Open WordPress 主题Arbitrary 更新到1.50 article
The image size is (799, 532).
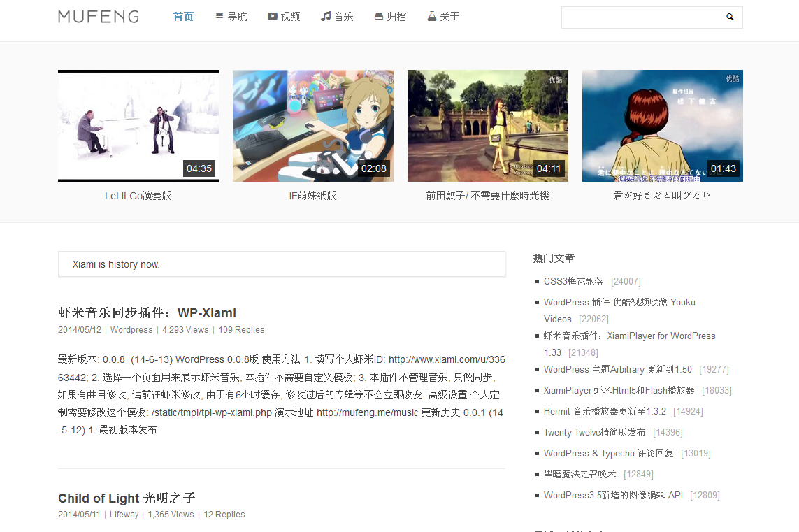[617, 369]
